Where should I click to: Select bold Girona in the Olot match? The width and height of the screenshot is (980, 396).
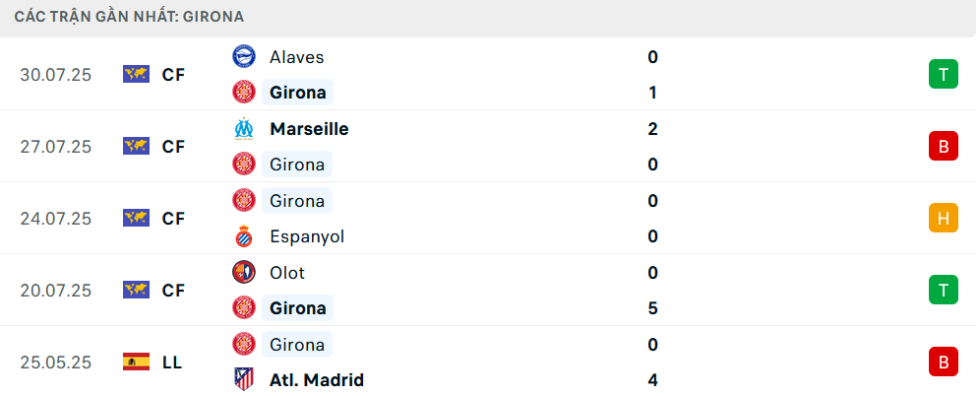tap(297, 307)
